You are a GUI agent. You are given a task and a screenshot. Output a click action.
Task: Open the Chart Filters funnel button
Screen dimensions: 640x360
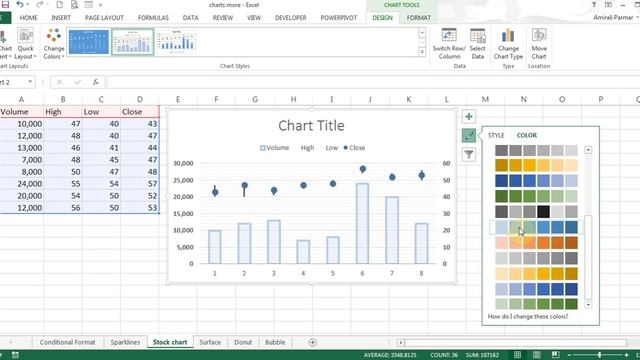(469, 154)
